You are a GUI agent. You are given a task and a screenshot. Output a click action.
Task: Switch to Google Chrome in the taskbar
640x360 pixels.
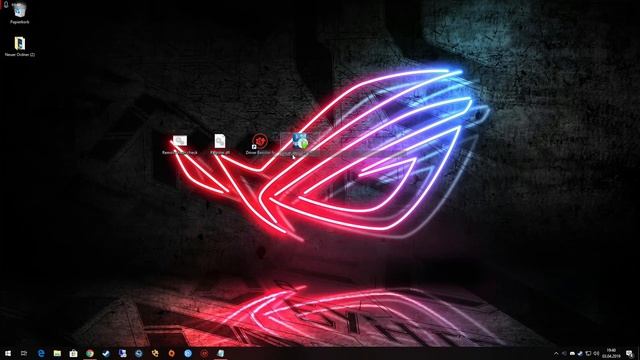(90, 353)
